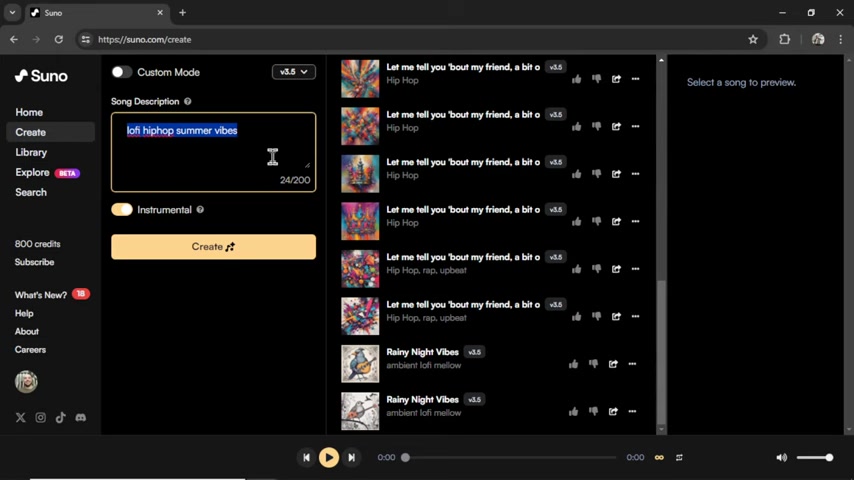Open the tab search dropdown arrow
The height and width of the screenshot is (480, 854).
(12, 13)
